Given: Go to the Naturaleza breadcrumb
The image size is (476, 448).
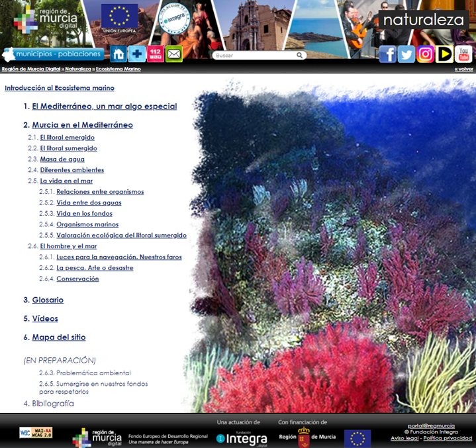Looking at the screenshot, I should pos(78,69).
